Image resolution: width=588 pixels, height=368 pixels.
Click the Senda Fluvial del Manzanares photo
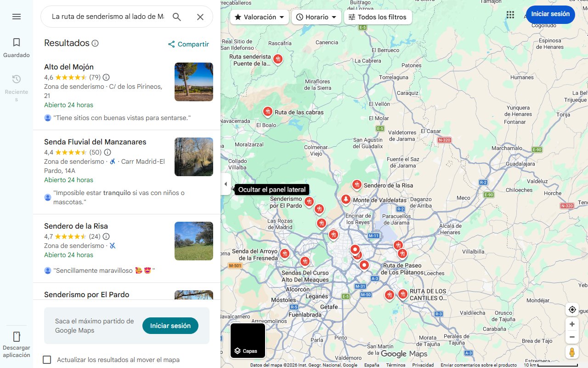click(x=193, y=157)
